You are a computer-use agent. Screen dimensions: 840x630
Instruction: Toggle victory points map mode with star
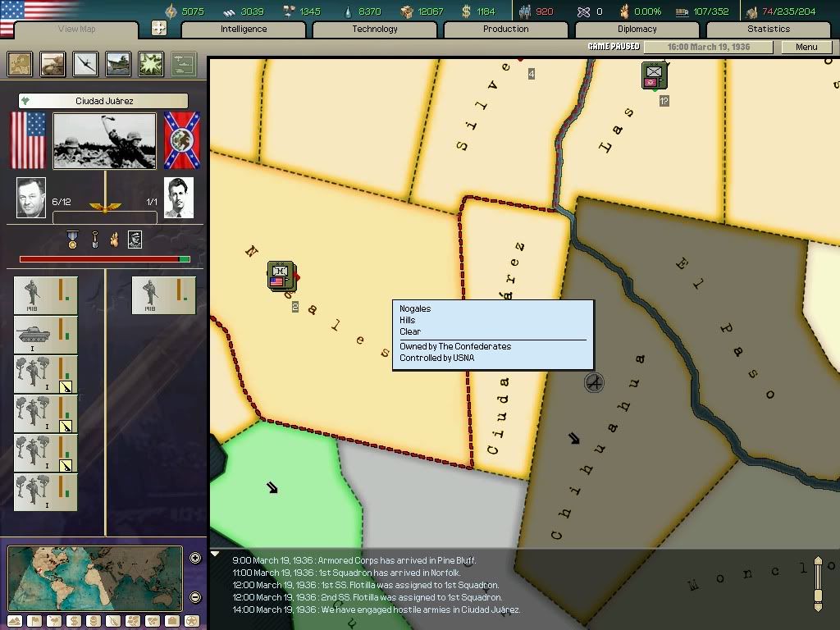coord(192,621)
